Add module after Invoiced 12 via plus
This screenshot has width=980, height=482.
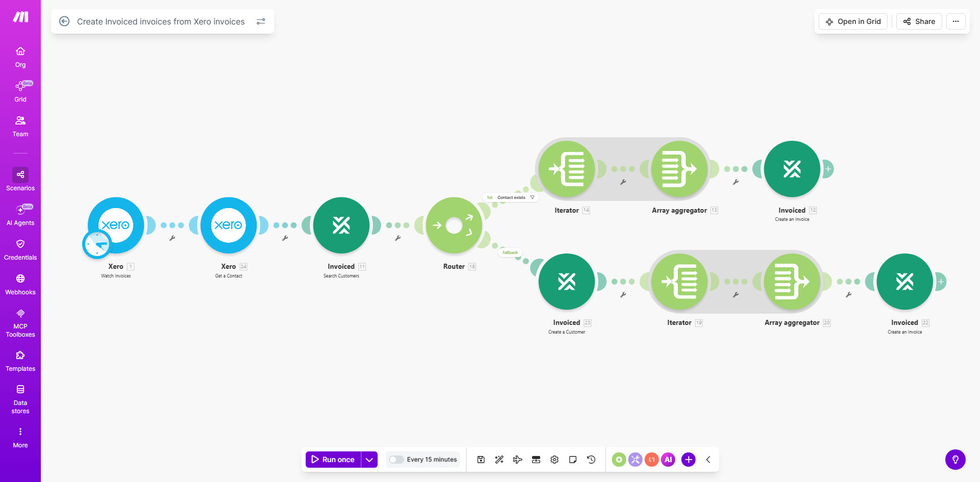[x=828, y=169]
